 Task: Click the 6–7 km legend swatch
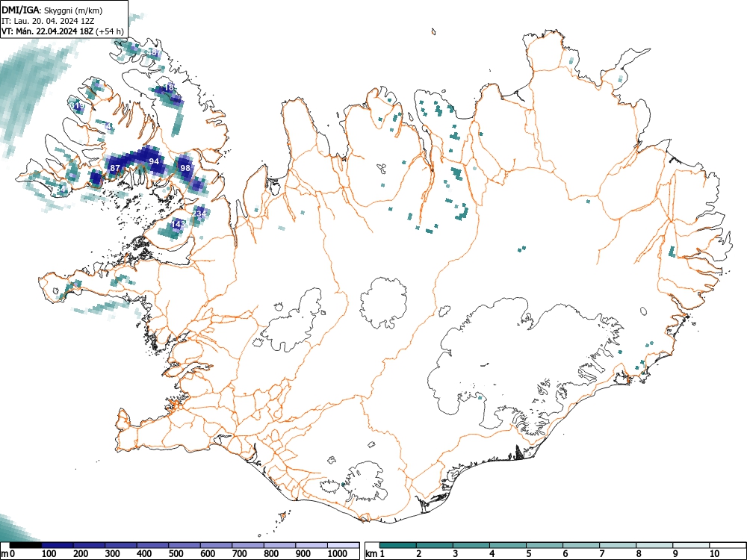tap(581, 545)
